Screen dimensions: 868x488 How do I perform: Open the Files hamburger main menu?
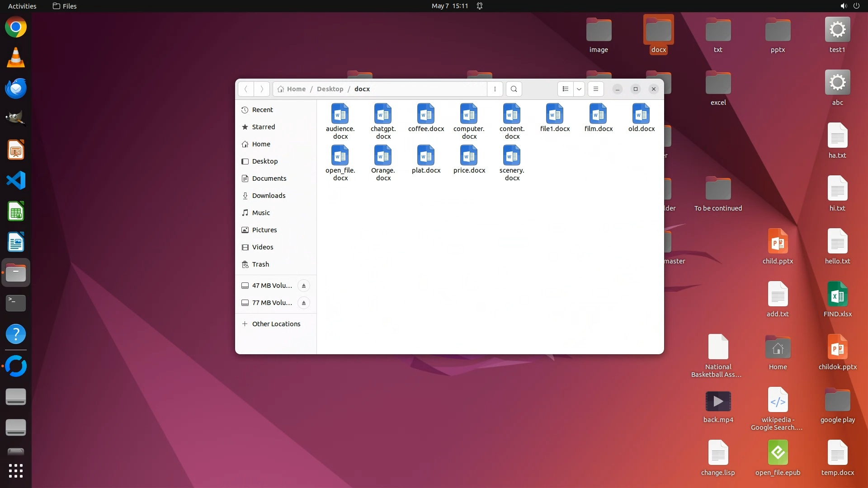[596, 89]
